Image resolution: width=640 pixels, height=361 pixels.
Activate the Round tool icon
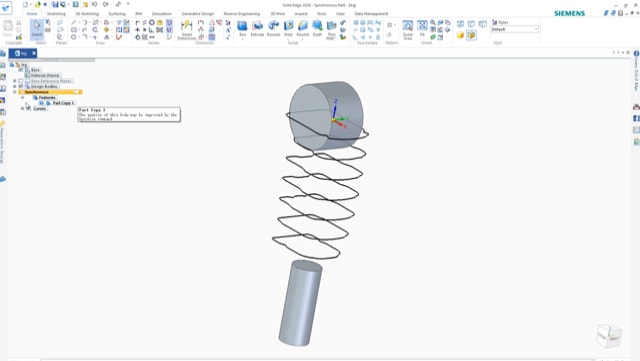[302, 28]
